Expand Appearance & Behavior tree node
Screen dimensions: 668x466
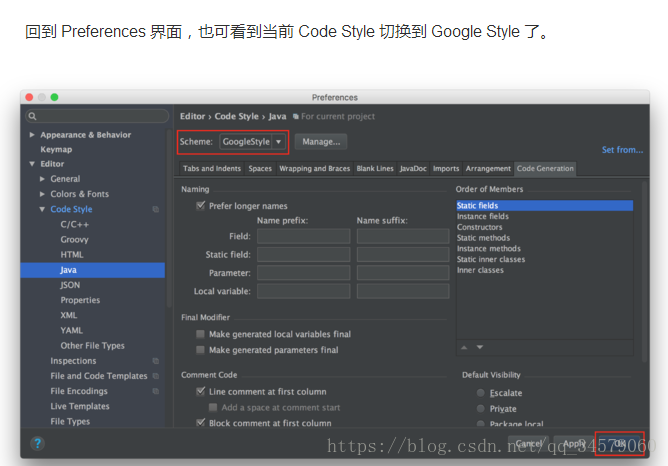(32, 135)
